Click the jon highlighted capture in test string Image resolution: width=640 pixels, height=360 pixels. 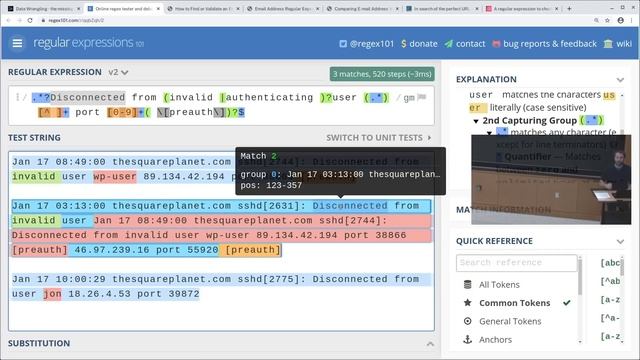coord(52,294)
